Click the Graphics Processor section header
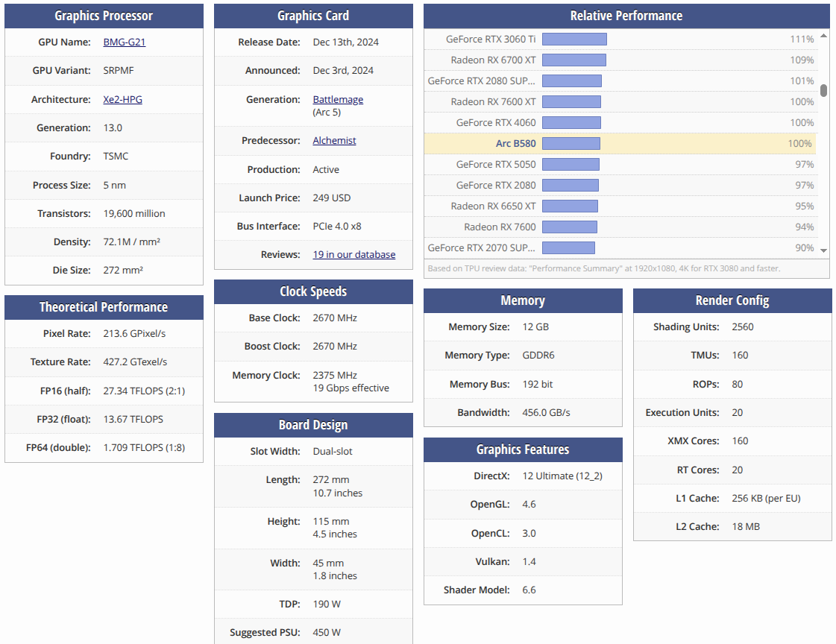836x644 pixels. (x=104, y=16)
